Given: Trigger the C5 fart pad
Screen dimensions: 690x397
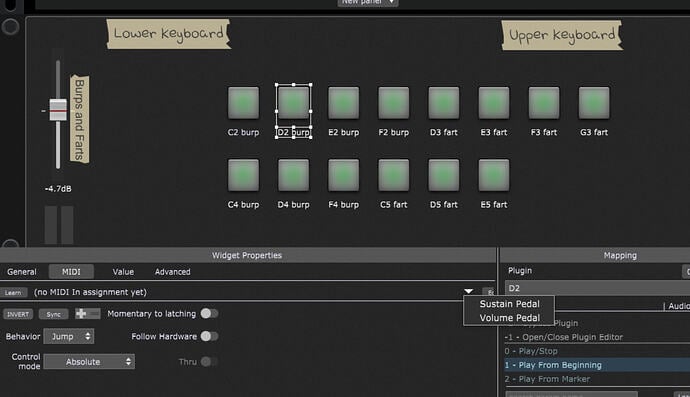Looking at the screenshot, I should pos(394,175).
